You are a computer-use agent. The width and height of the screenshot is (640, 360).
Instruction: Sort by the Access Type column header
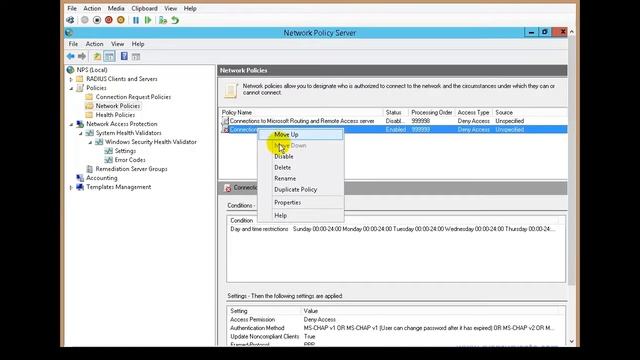473,112
